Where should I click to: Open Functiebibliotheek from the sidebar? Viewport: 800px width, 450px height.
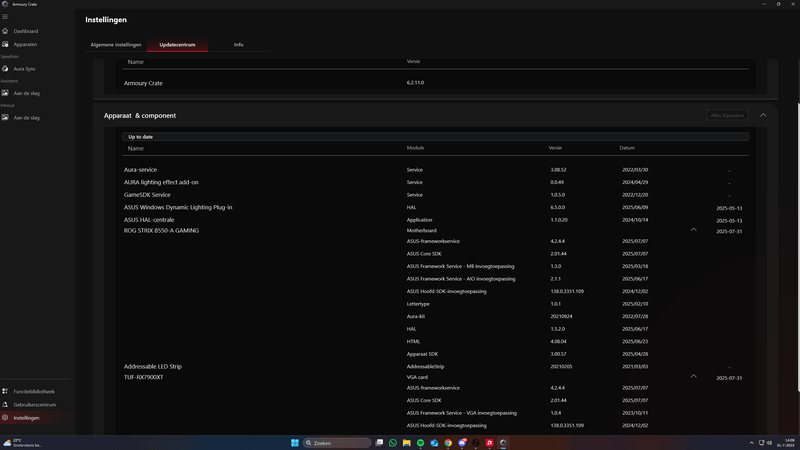[34, 391]
